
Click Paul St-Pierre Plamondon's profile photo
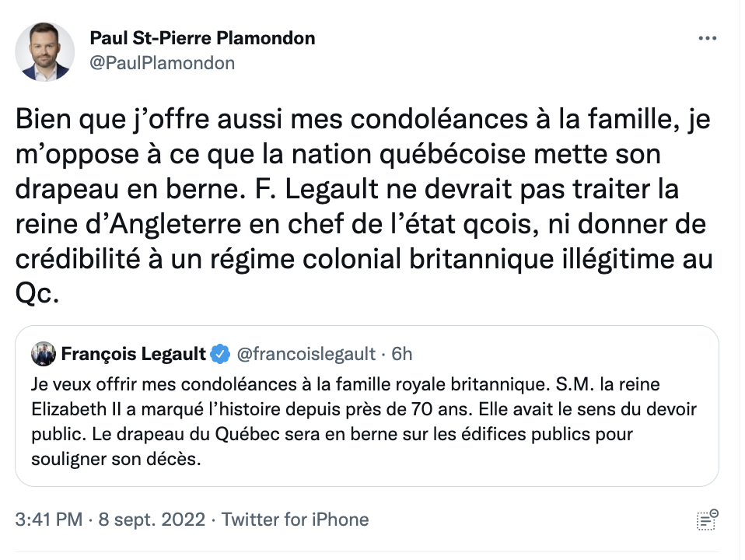(45, 51)
